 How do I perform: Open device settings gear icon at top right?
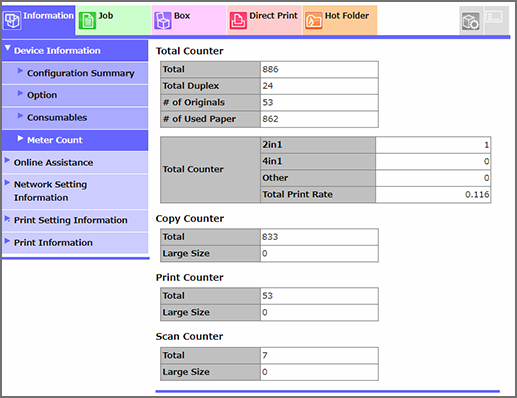pyautogui.click(x=471, y=21)
